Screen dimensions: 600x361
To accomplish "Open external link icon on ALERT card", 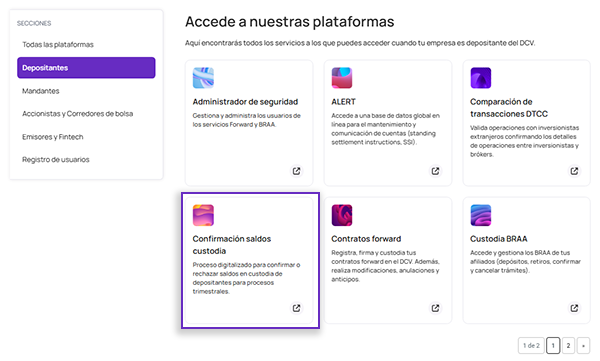I will (435, 171).
